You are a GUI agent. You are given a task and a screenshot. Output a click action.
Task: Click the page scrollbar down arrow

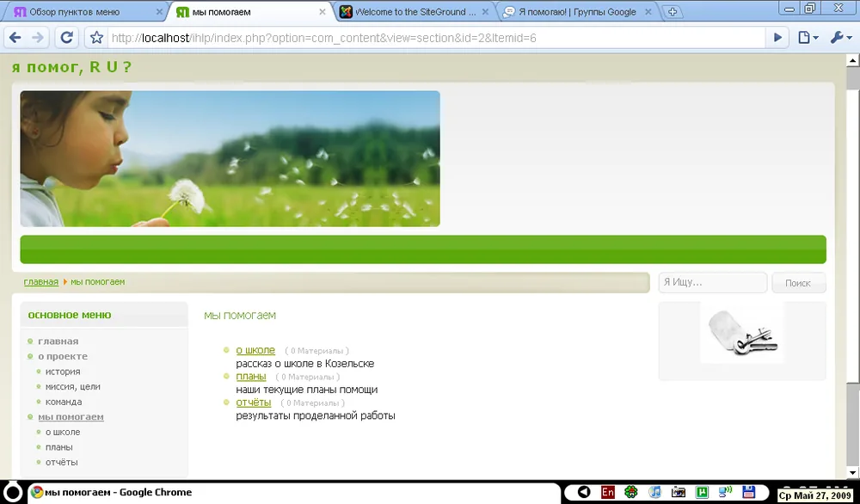point(852,472)
